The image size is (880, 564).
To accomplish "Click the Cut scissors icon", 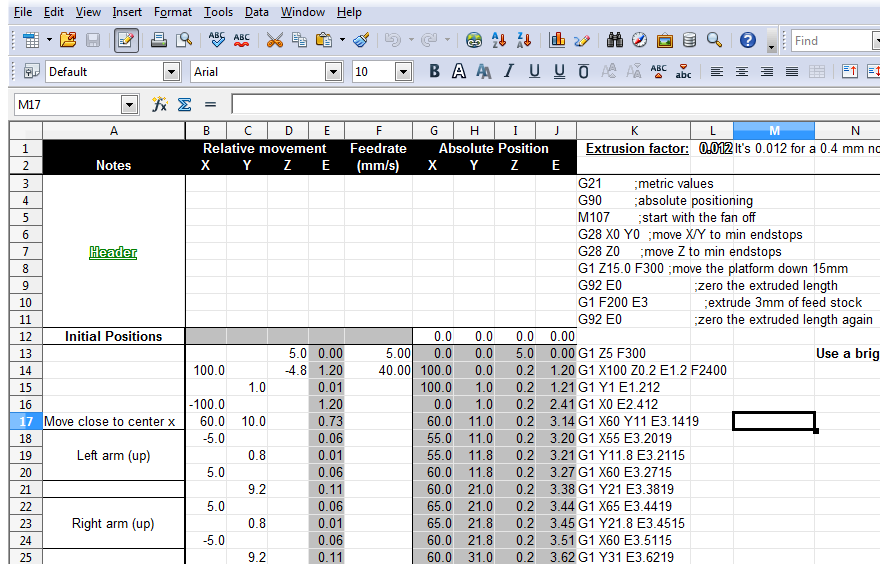I will click(274, 40).
